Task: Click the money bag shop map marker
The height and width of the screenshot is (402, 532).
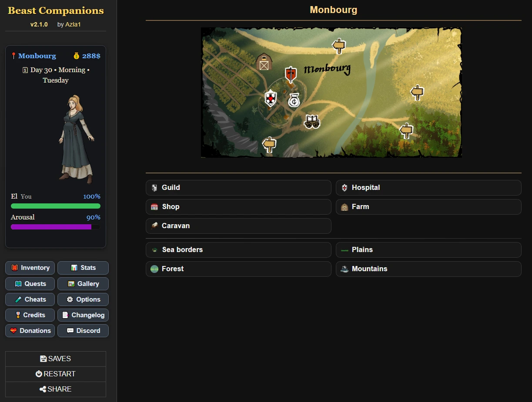Action: point(294,100)
